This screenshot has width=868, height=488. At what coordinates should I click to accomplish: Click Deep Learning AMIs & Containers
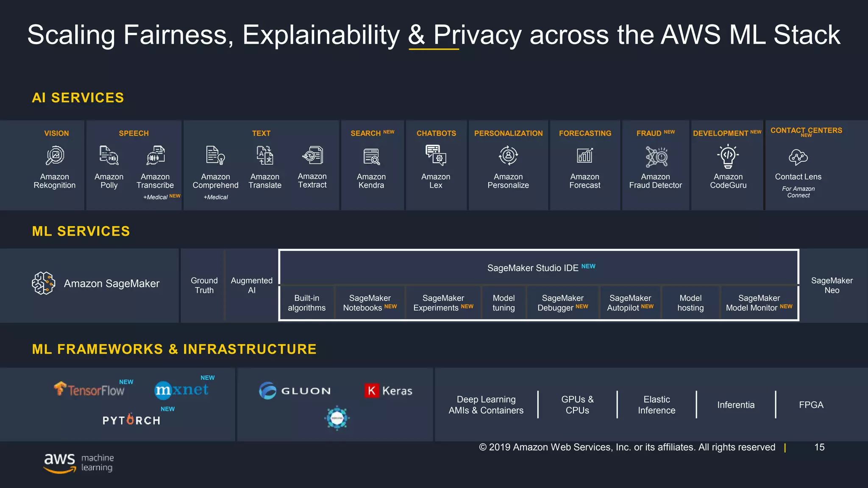click(x=486, y=405)
